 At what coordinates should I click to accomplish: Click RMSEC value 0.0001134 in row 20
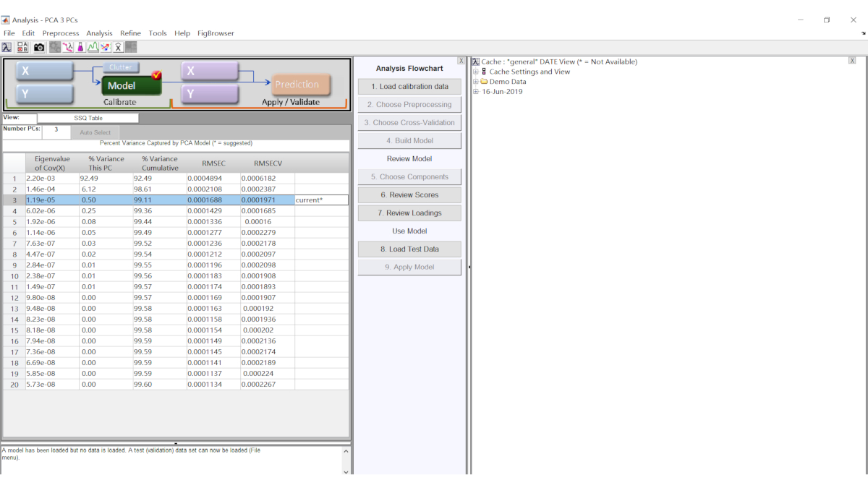[x=213, y=384]
